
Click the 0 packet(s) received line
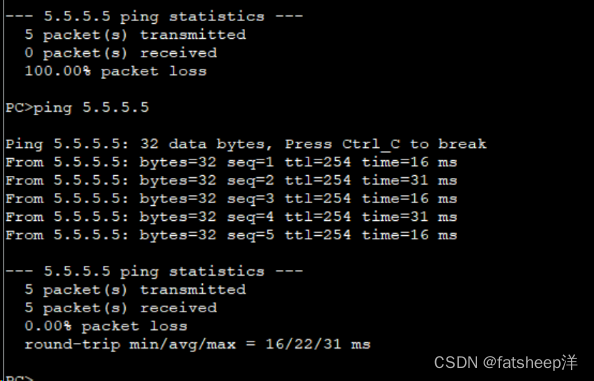tap(121, 53)
